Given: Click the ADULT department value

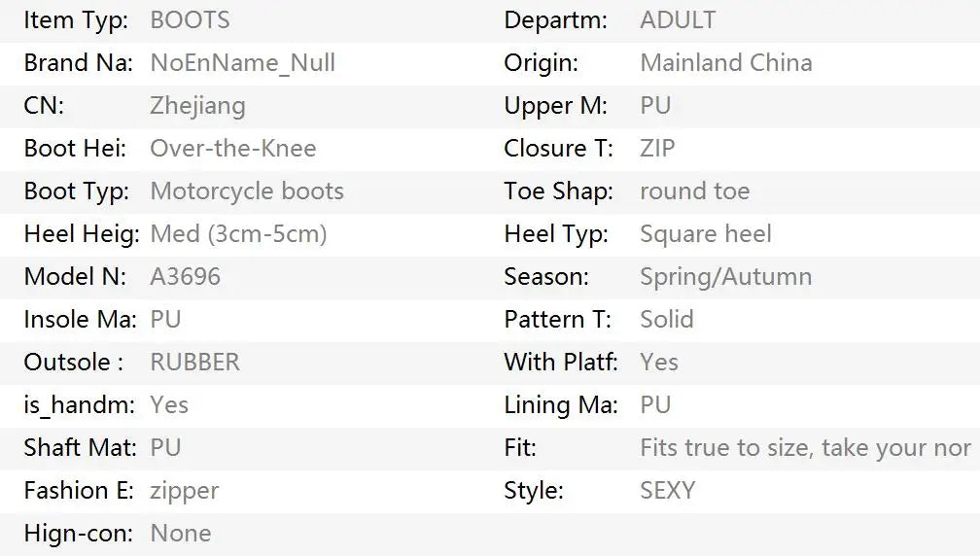Looking at the screenshot, I should coord(678,20).
